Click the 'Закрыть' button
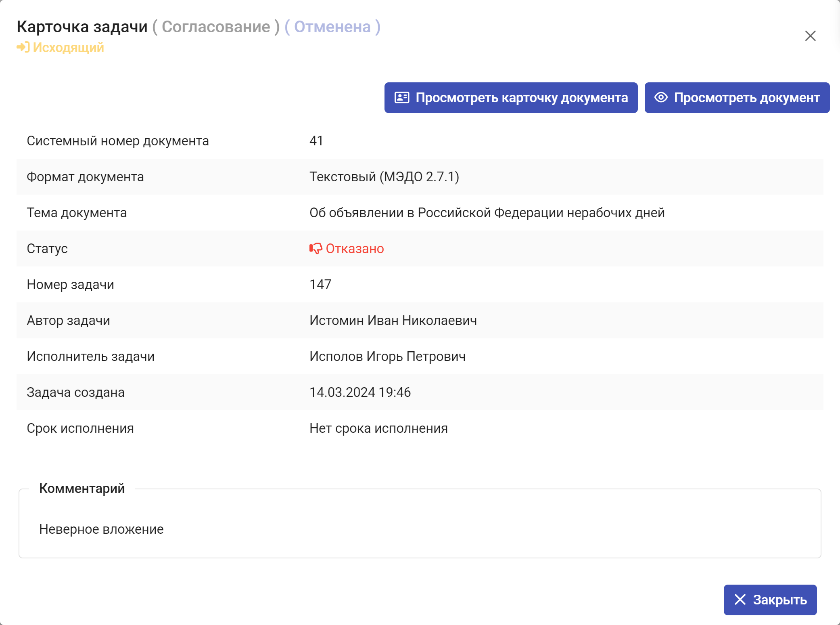 coord(770,600)
